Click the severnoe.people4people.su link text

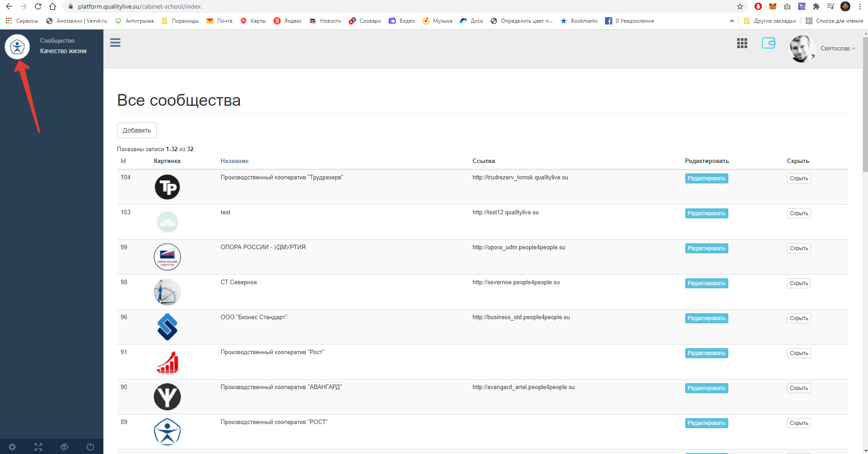pyautogui.click(x=516, y=282)
